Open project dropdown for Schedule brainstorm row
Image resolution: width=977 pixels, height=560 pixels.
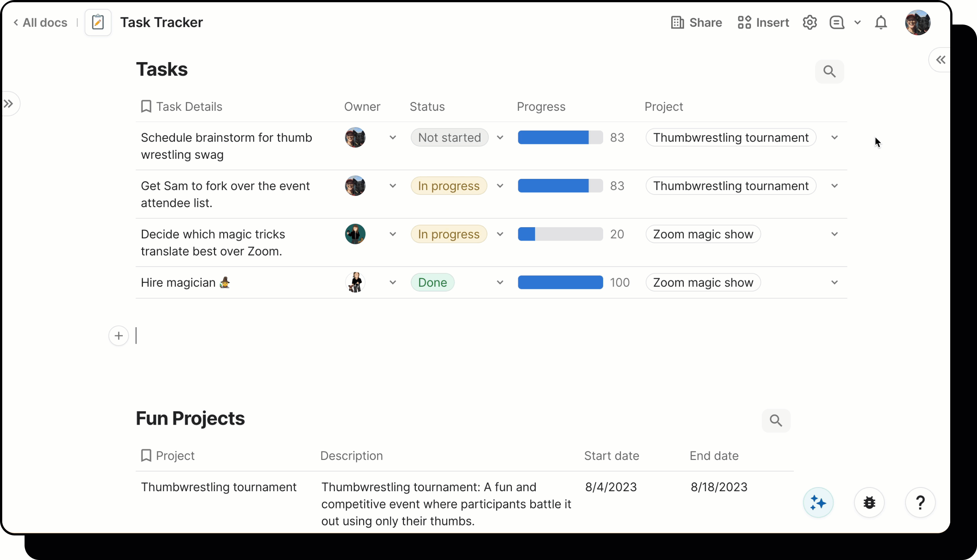pyautogui.click(x=834, y=138)
